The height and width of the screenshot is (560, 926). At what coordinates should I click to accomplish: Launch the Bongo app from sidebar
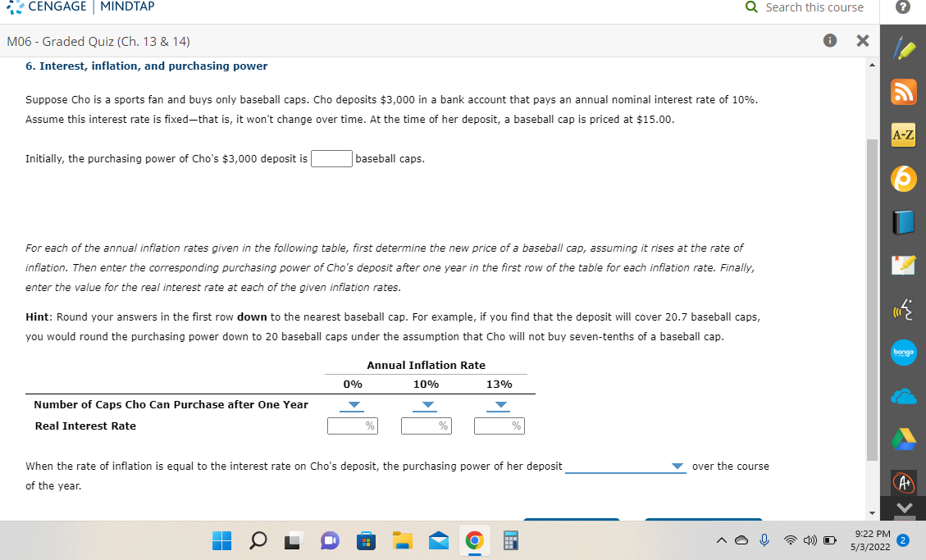tap(903, 353)
